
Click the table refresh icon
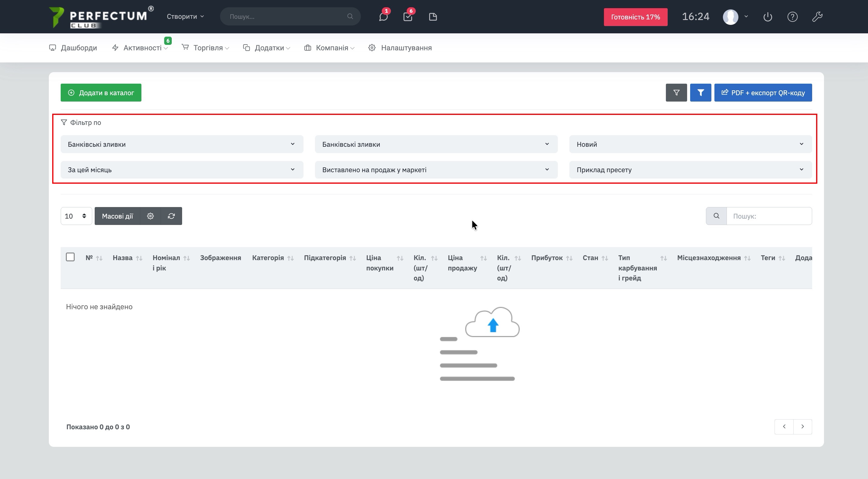pyautogui.click(x=171, y=216)
